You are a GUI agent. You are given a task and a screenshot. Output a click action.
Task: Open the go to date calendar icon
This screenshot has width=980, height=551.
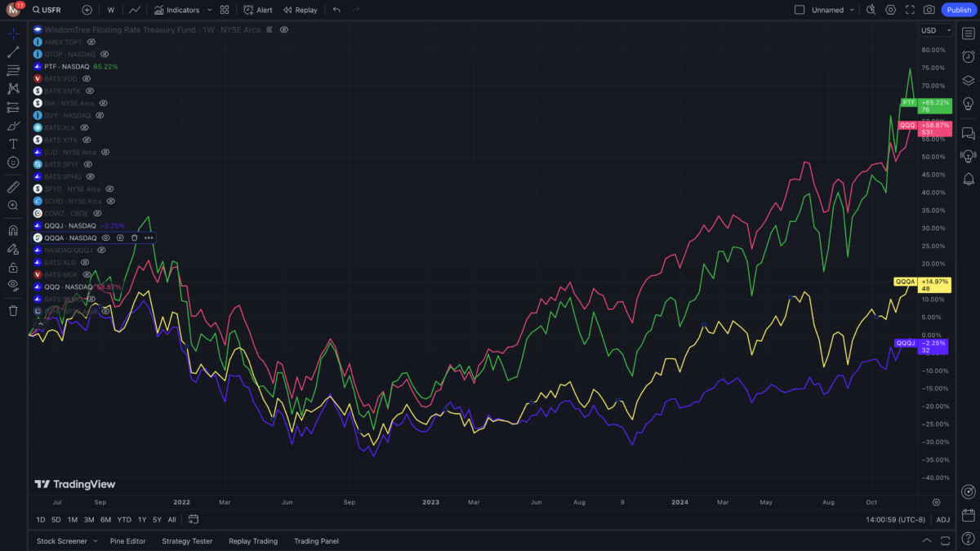click(x=194, y=519)
